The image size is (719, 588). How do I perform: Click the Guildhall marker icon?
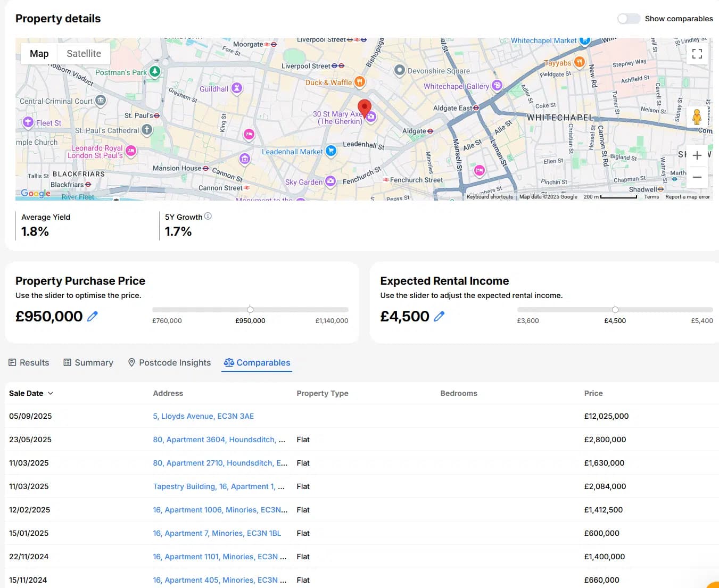pyautogui.click(x=237, y=88)
